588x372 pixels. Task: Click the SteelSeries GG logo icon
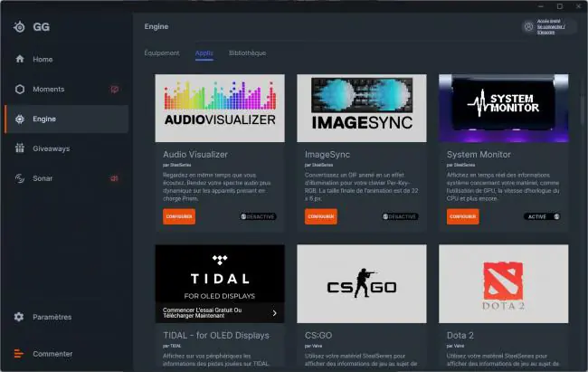[x=19, y=27]
